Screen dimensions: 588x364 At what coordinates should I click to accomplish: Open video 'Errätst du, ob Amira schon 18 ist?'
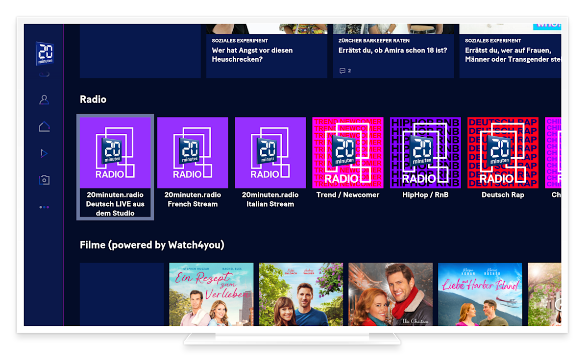pos(393,51)
